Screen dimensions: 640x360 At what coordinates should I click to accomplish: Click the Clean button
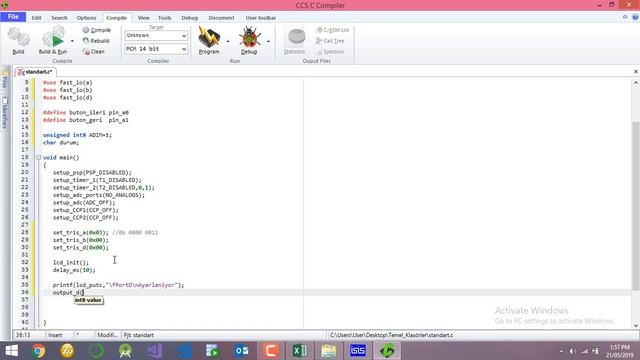(93, 51)
